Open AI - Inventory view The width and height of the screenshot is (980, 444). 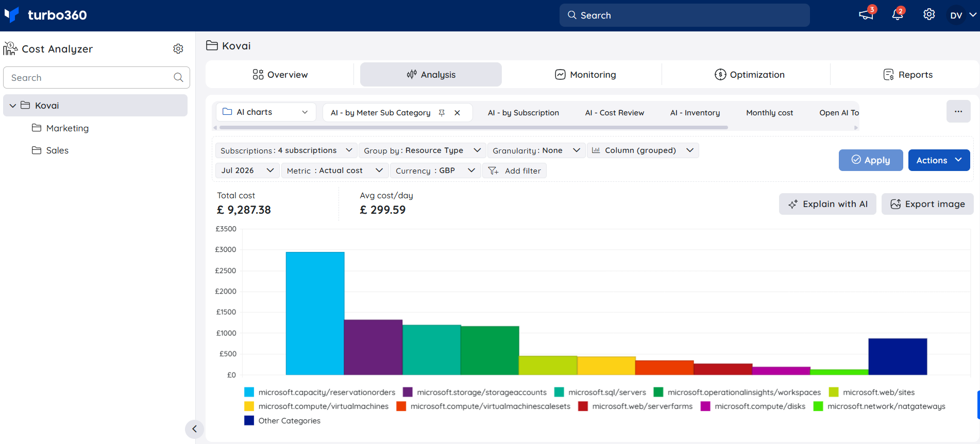click(x=695, y=113)
